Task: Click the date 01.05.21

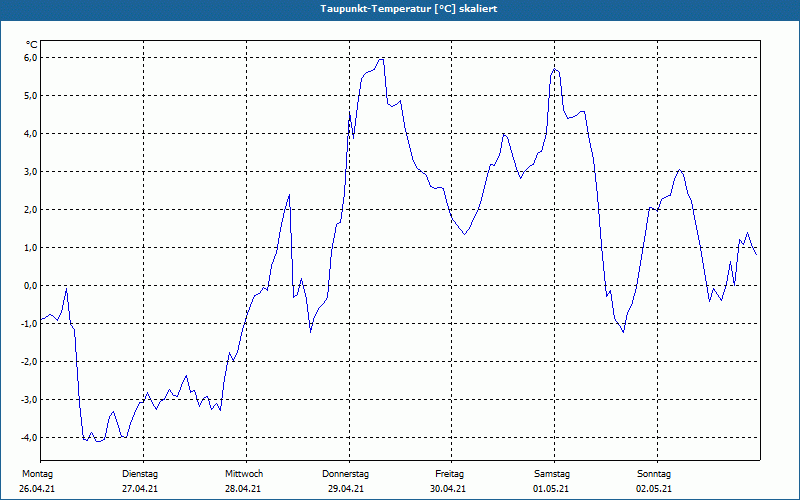Action: pos(551,489)
